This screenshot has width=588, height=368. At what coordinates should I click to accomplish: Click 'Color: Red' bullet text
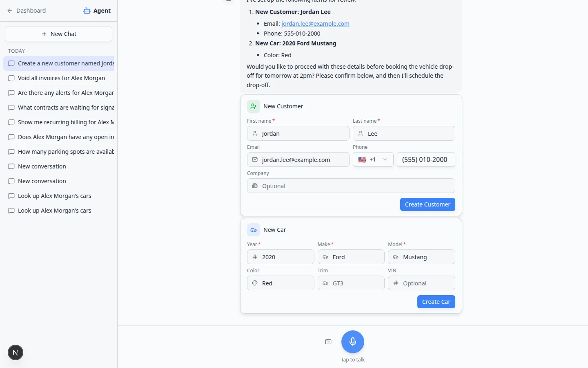278,55
